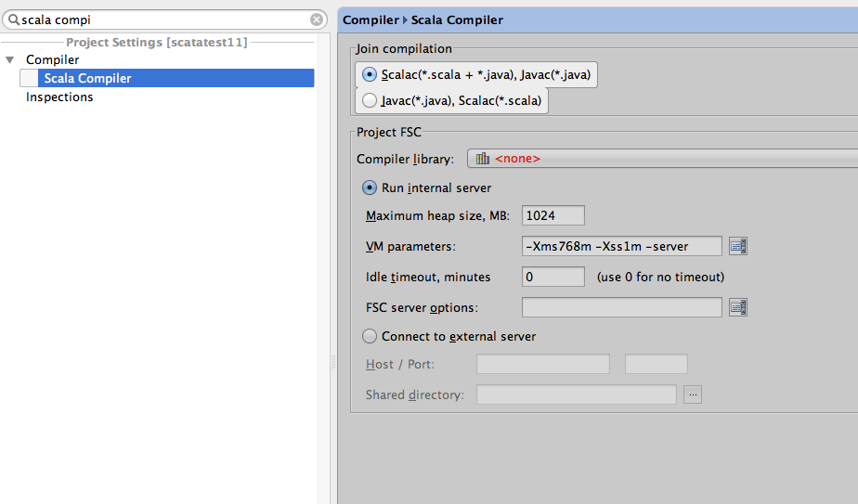Focus the FSC server options field
This screenshot has width=858, height=504.
pyautogui.click(x=621, y=307)
